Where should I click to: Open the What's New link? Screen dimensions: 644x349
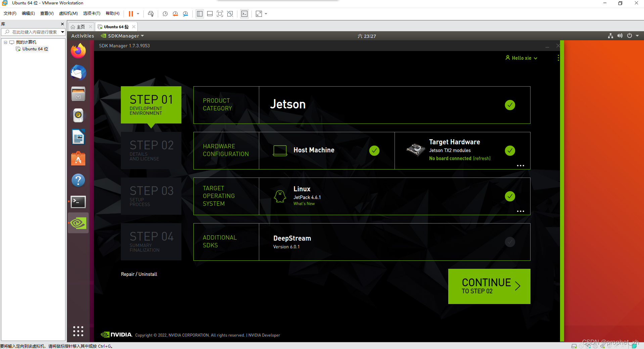pyautogui.click(x=304, y=204)
